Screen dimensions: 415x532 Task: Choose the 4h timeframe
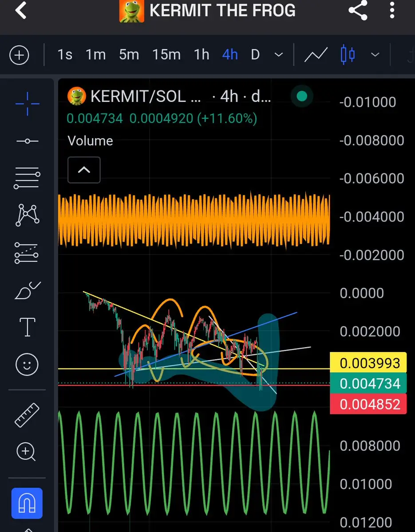(x=230, y=55)
